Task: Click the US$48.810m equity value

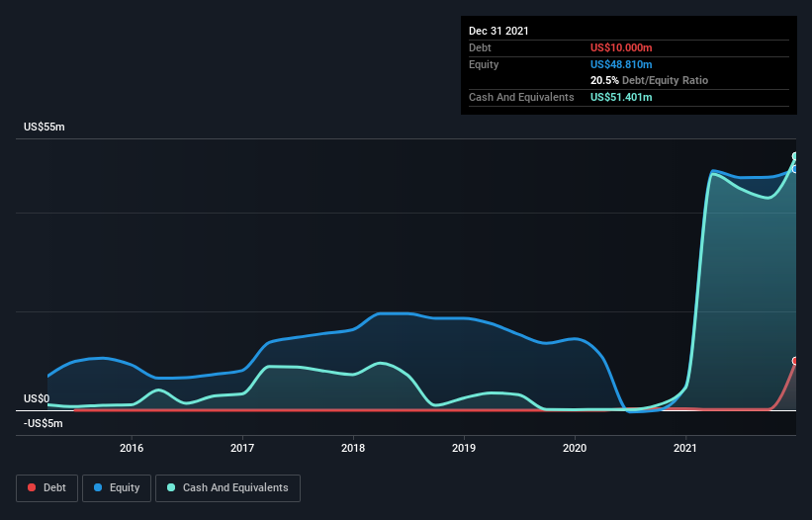Action: (x=621, y=64)
